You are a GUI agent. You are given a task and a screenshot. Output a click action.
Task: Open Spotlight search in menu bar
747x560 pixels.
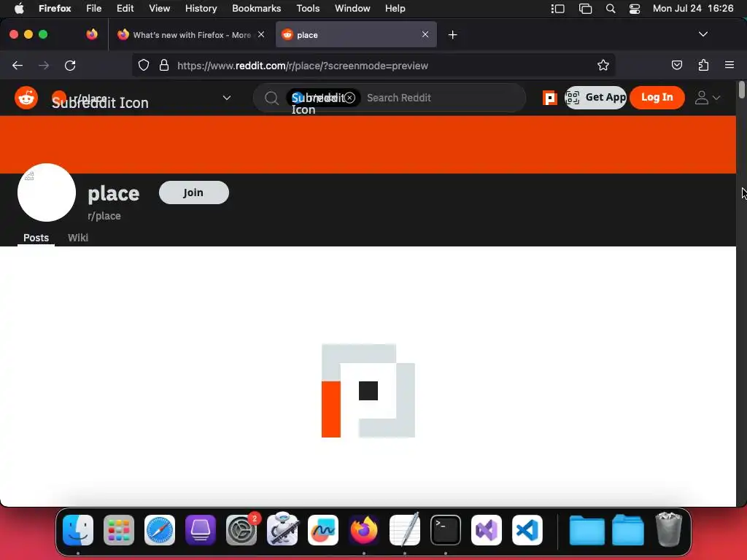click(x=611, y=9)
